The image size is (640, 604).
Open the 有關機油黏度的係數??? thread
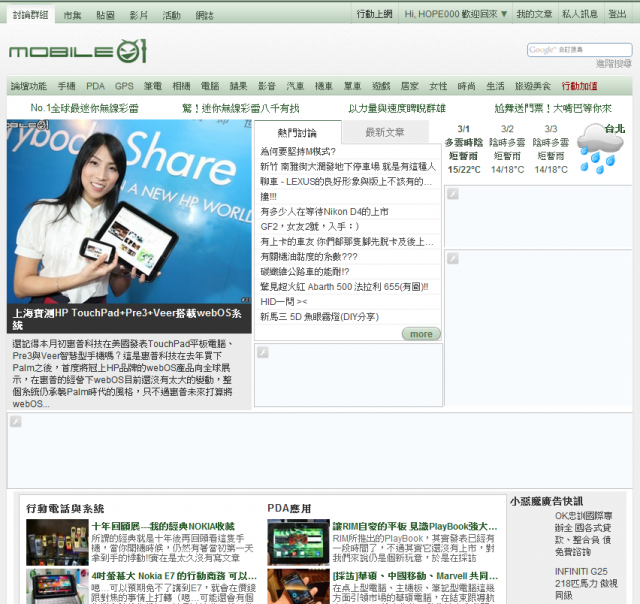[x=309, y=257]
